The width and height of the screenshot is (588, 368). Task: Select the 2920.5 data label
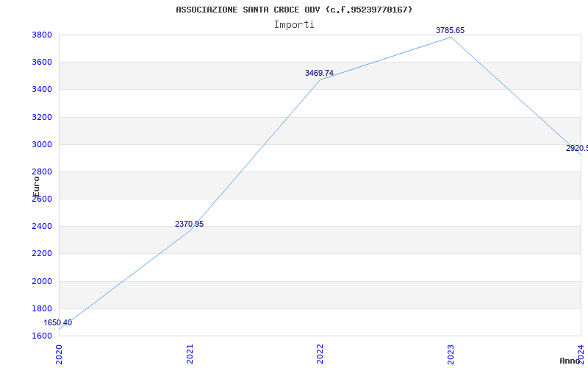(577, 149)
